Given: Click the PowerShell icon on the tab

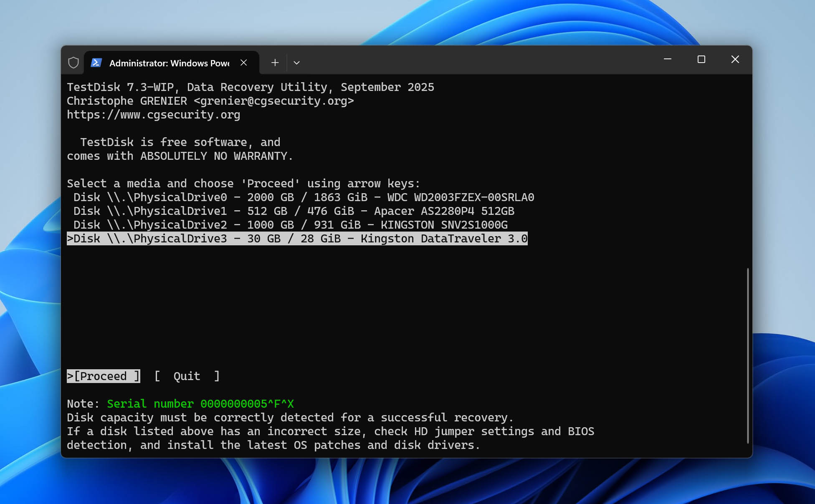Looking at the screenshot, I should pos(96,63).
